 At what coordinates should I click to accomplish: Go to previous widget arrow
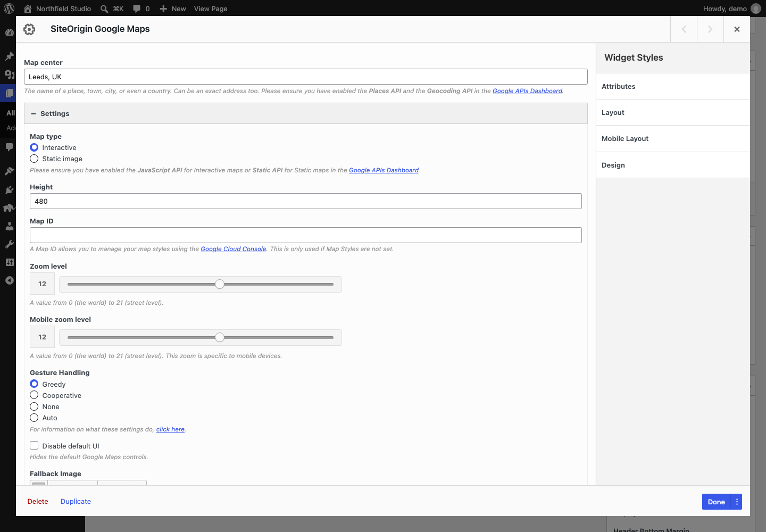point(684,29)
